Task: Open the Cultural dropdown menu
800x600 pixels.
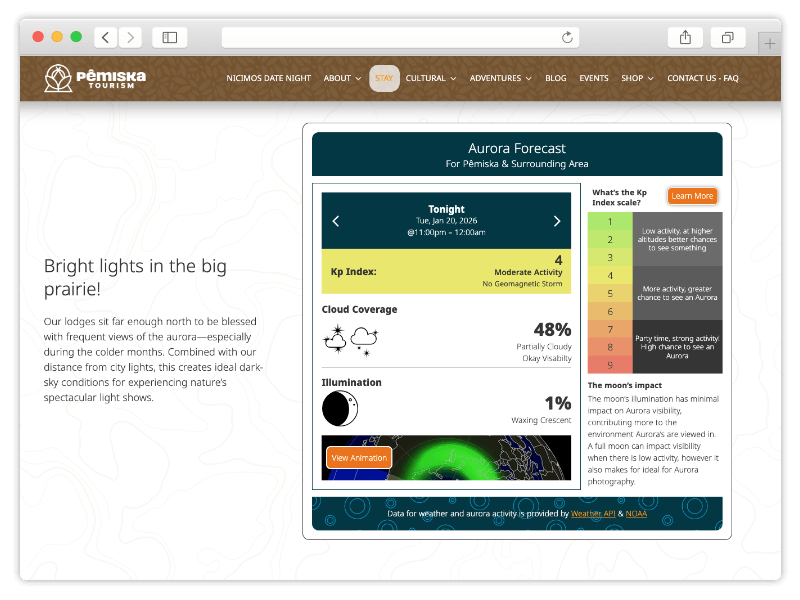Action: tap(431, 78)
